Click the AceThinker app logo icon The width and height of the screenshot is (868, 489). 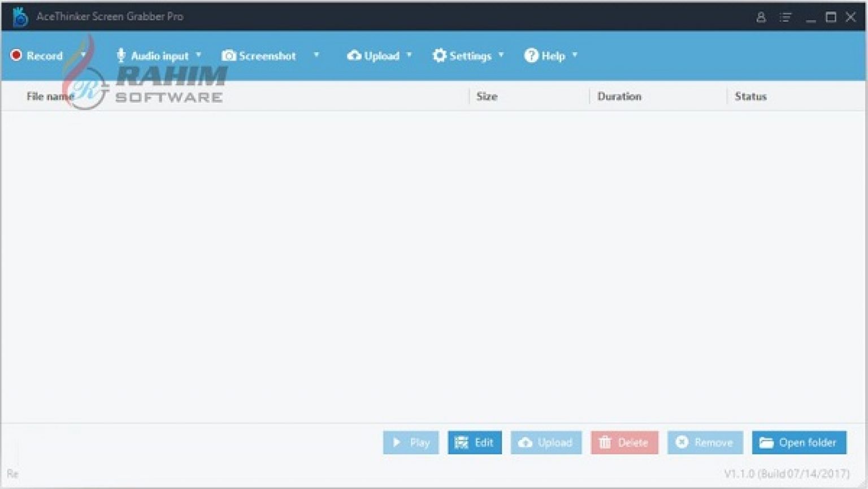20,17
